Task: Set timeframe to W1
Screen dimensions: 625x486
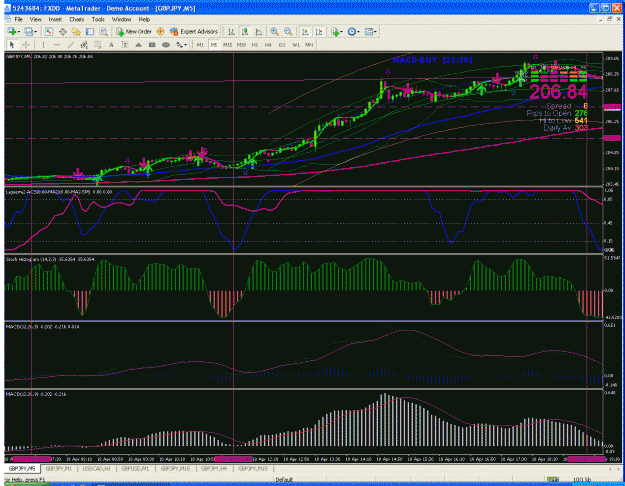Action: pyautogui.click(x=295, y=45)
